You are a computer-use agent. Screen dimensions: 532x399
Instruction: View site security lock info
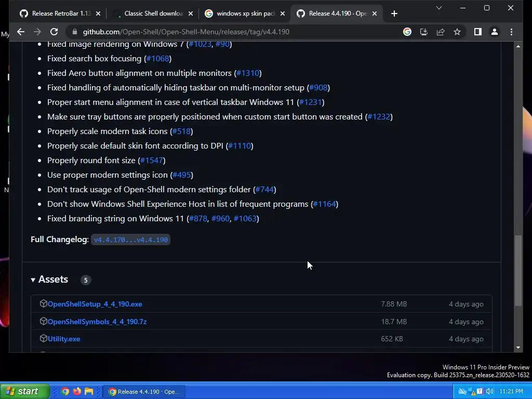point(75,32)
